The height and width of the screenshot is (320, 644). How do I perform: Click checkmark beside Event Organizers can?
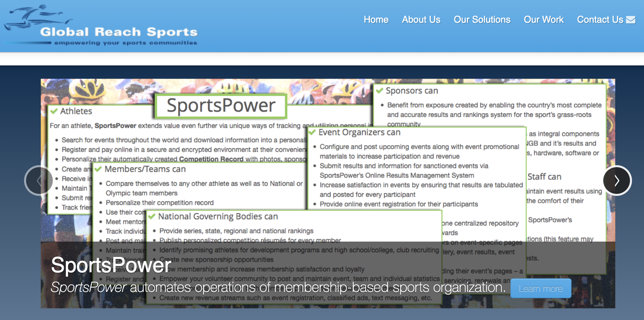312,132
